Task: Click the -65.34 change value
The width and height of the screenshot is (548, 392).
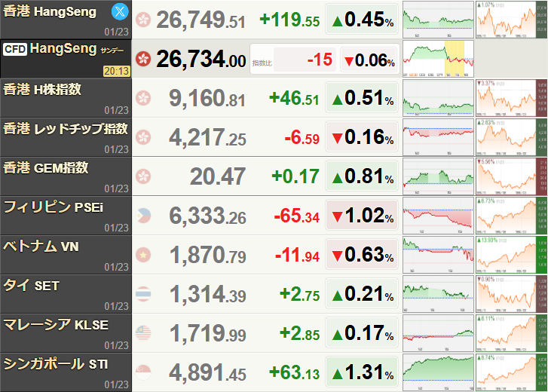Action: tap(297, 216)
